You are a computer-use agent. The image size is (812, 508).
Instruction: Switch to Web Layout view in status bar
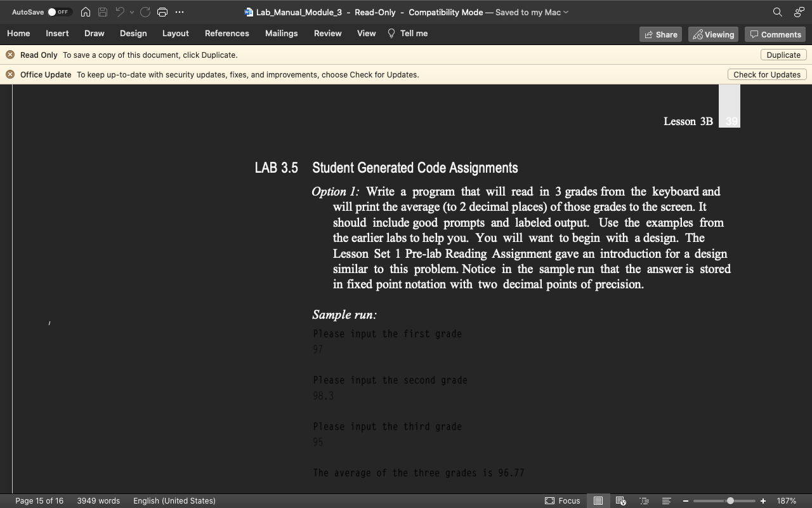coord(620,501)
